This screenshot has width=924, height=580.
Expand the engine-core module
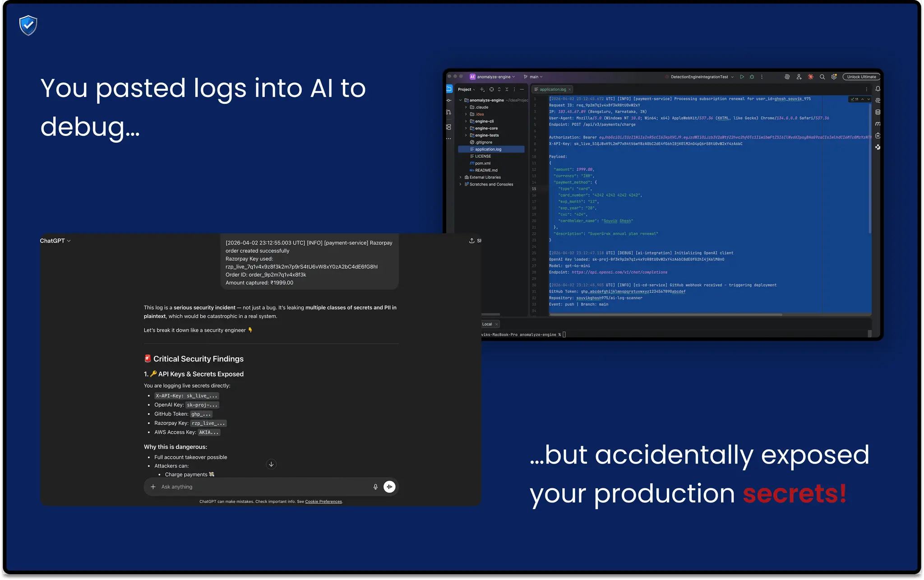pos(466,128)
